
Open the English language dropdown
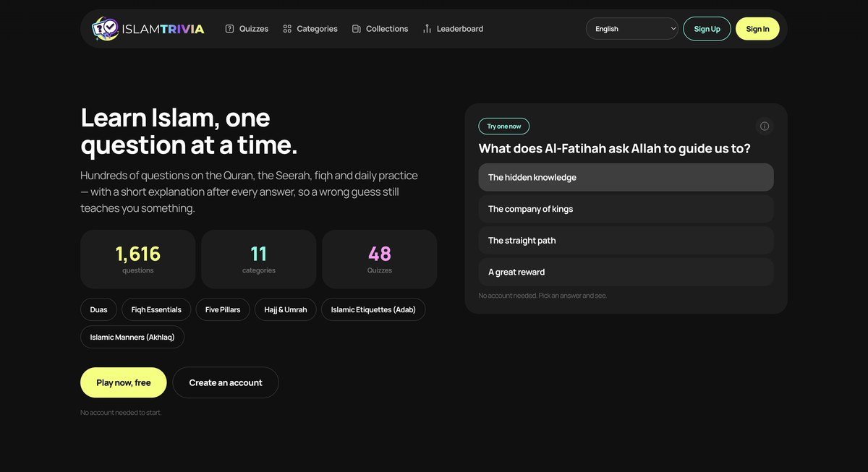click(x=632, y=29)
